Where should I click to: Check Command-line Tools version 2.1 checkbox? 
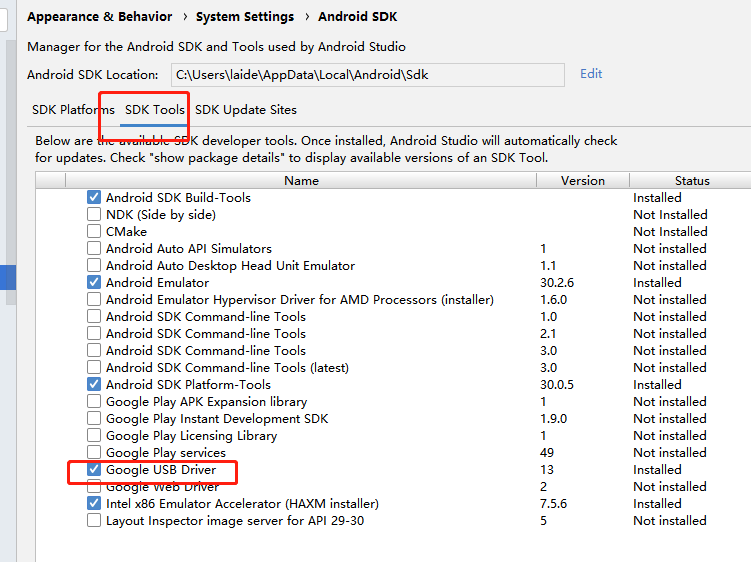coord(94,333)
